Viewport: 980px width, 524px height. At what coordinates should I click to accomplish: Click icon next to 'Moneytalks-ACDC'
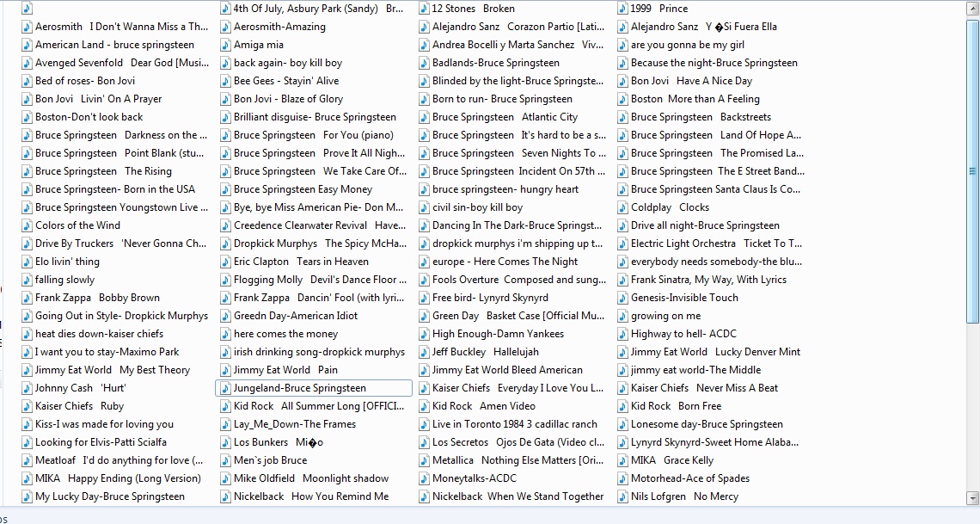tap(425, 479)
